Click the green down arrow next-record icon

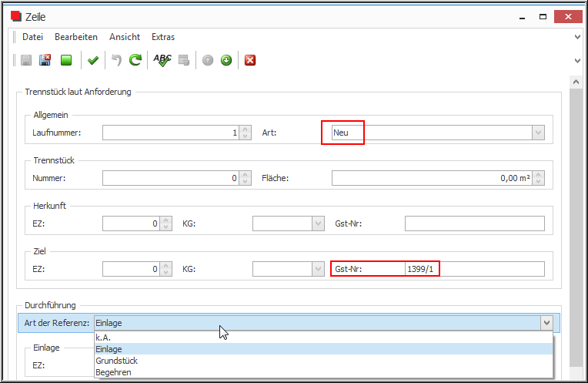[226, 60]
